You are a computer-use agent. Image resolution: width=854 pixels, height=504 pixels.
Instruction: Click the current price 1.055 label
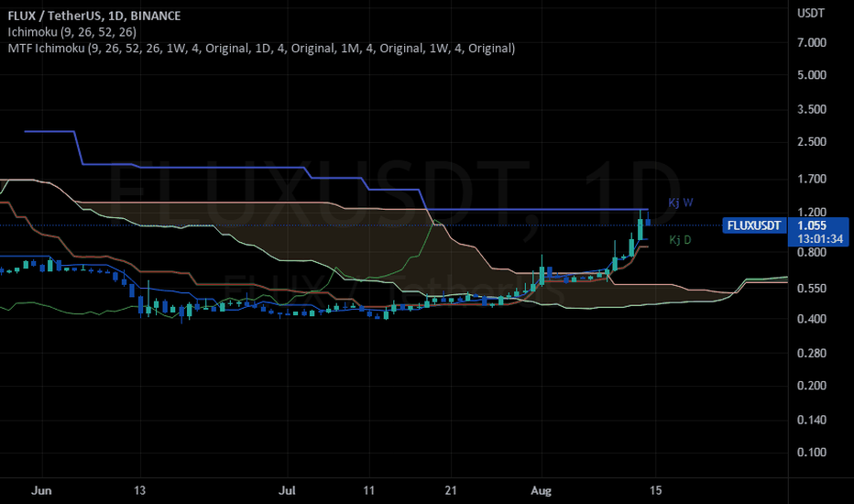coord(811,225)
